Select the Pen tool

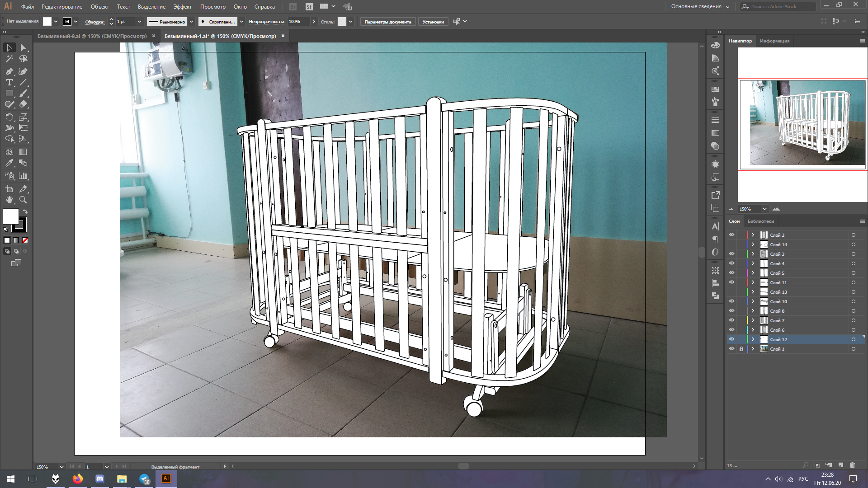tap(9, 71)
